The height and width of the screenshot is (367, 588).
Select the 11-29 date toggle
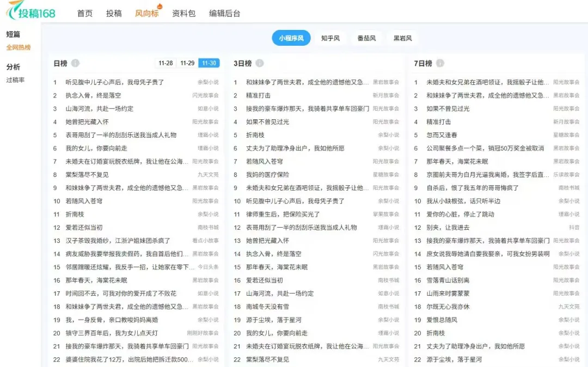(x=187, y=63)
